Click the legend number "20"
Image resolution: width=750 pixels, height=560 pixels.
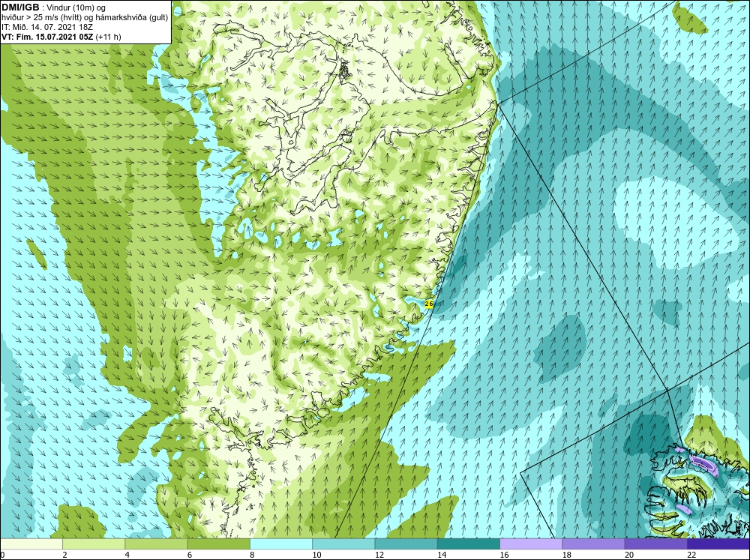[629, 555]
